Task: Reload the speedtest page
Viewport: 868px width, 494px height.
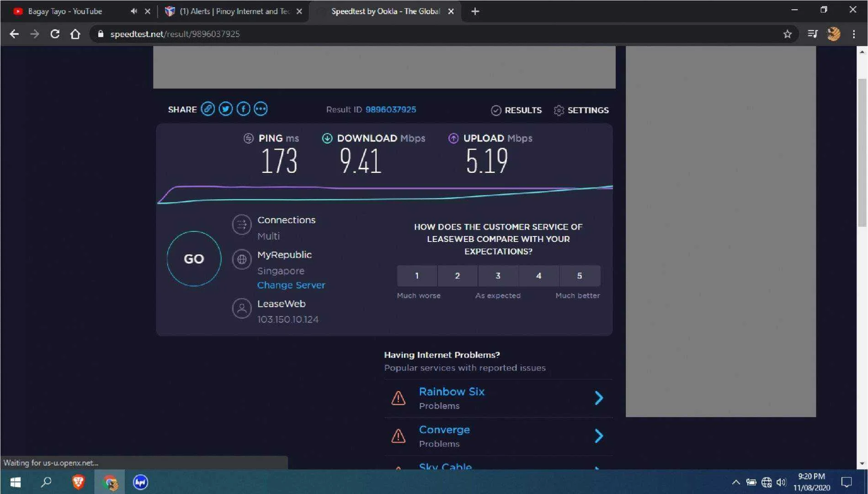Action: [55, 34]
